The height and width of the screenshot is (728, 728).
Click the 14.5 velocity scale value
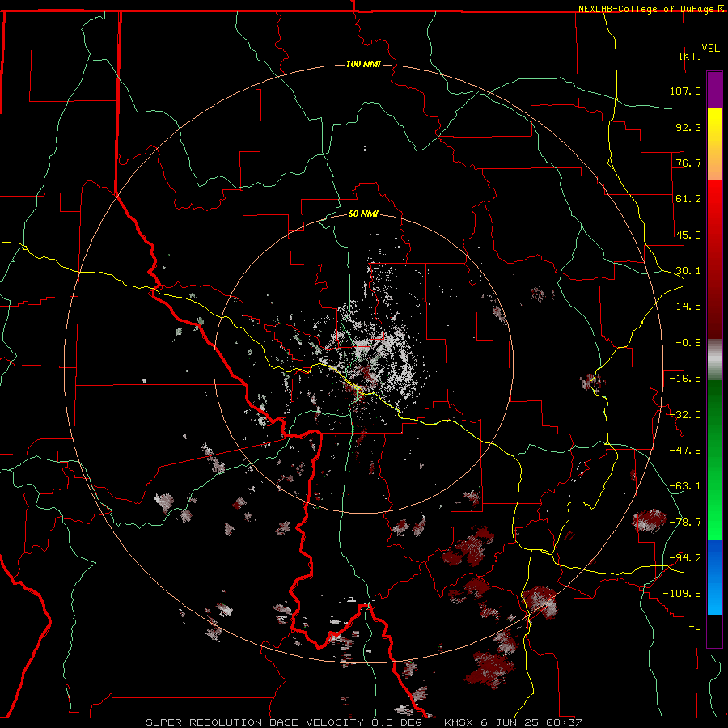[688, 307]
